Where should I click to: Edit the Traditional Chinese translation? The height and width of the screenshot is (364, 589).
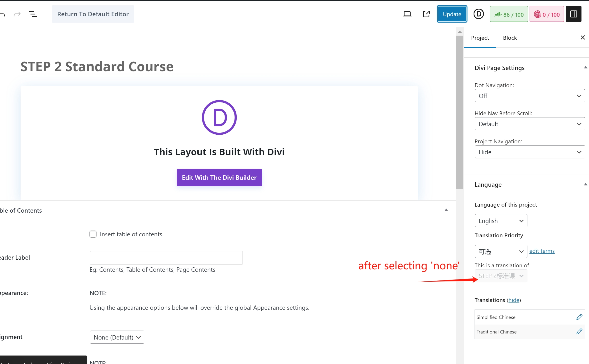[x=579, y=331]
